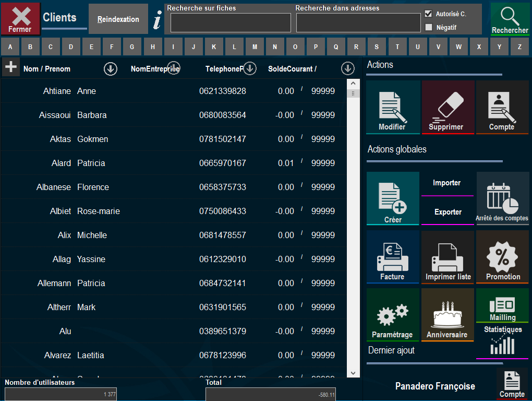Click the Clients title tab
This screenshot has width=532, height=401.
click(59, 17)
